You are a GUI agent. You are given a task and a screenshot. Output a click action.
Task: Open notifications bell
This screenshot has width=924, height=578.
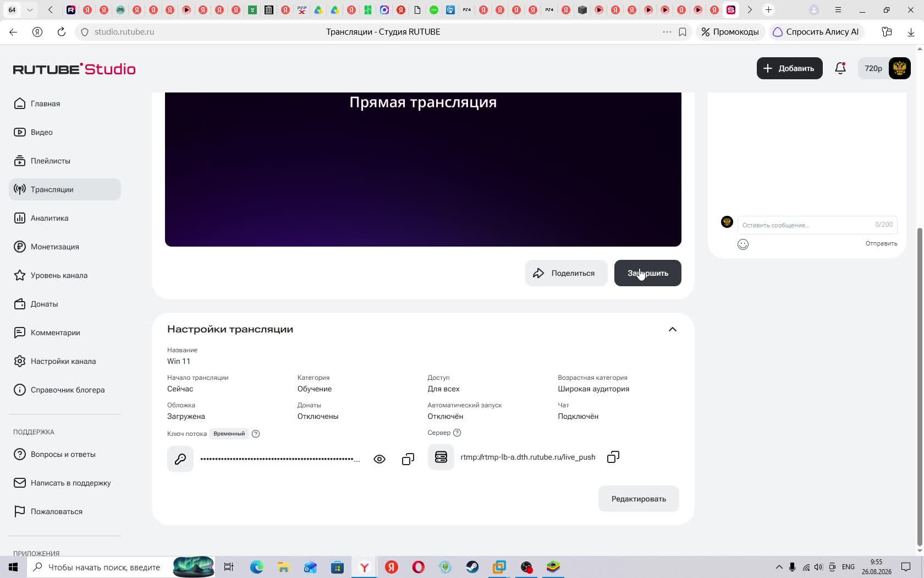tap(840, 68)
